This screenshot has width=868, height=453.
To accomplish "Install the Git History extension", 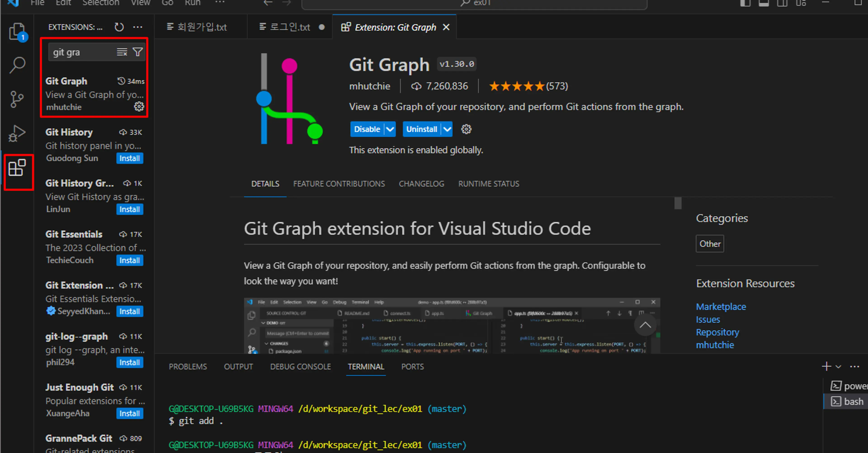I will [x=129, y=158].
